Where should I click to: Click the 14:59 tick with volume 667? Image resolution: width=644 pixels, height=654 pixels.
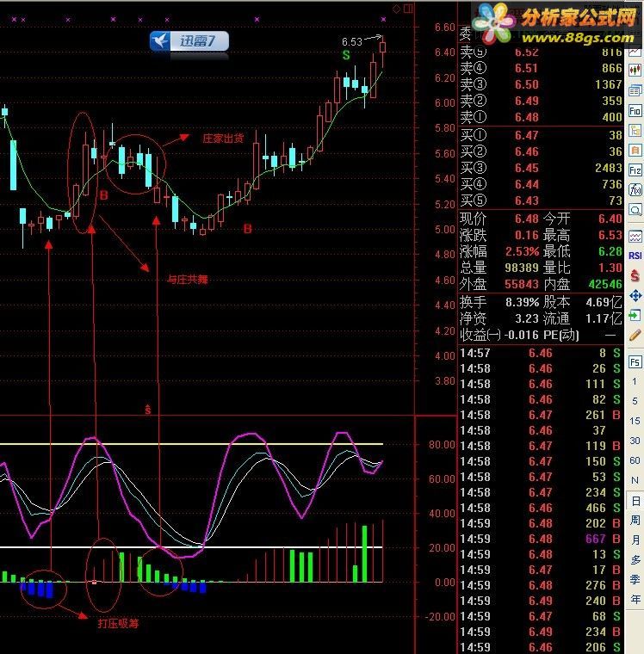540,539
